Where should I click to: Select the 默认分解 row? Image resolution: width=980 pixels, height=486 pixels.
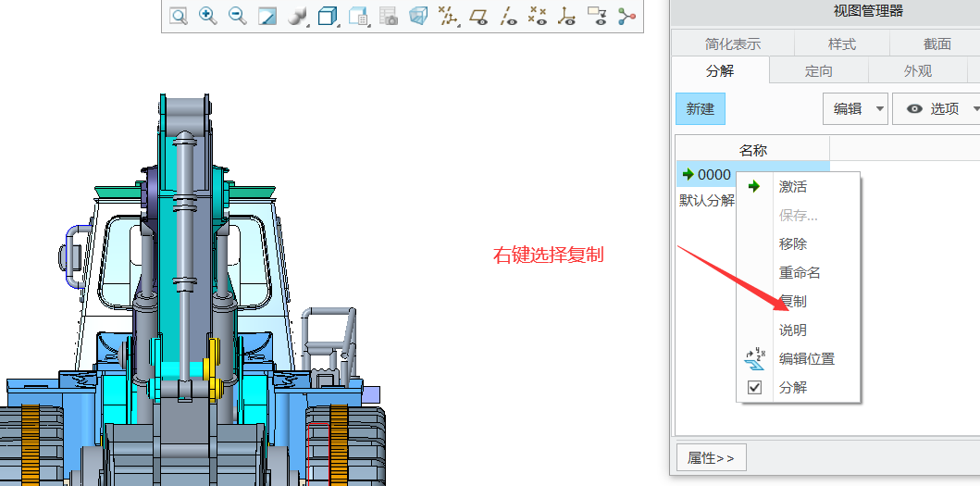point(707,201)
